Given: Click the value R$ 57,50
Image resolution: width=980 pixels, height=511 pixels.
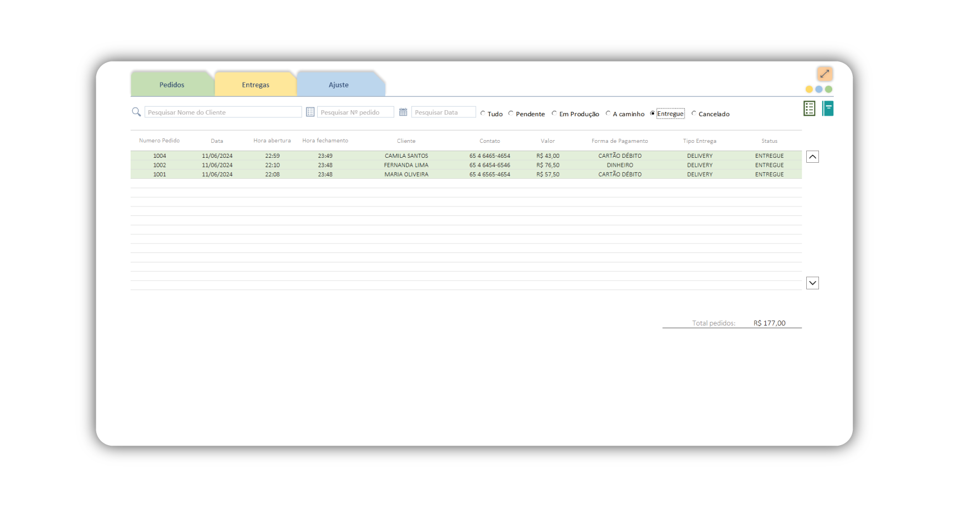Looking at the screenshot, I should click(x=548, y=174).
